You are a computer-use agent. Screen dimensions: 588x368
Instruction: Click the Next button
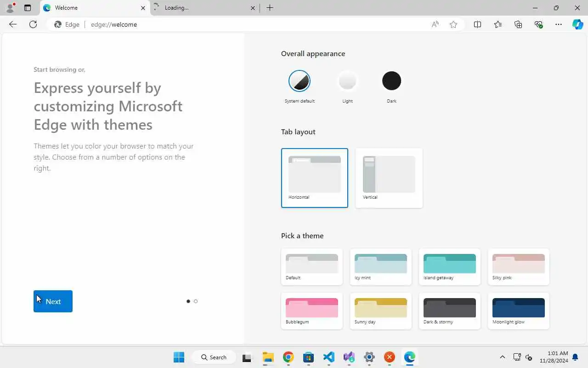click(53, 301)
